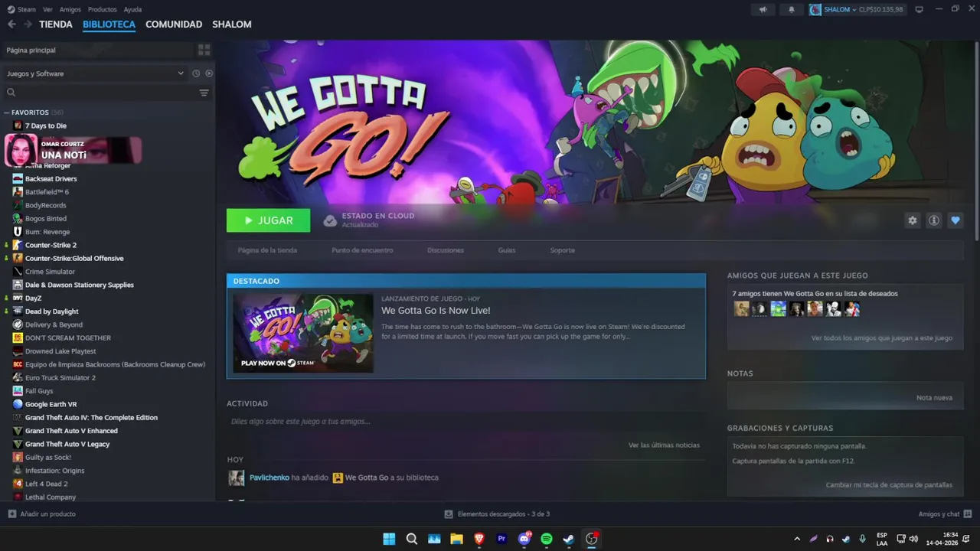Select Lethal Company in library
Screen dimensions: 980x551
coord(51,497)
